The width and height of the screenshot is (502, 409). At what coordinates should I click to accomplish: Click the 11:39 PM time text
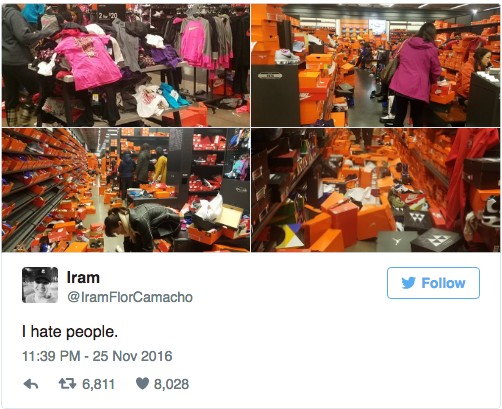[51, 356]
